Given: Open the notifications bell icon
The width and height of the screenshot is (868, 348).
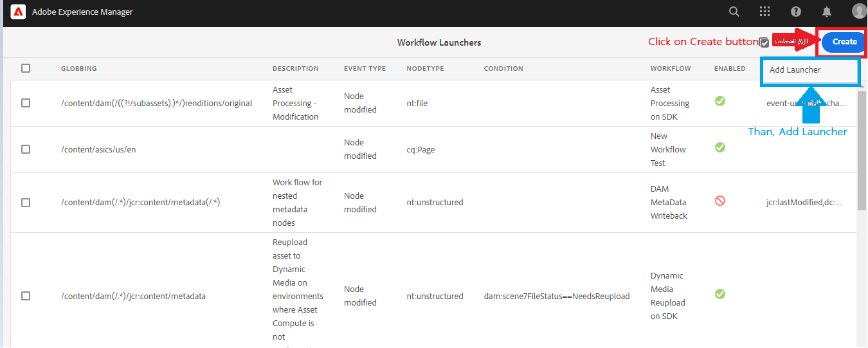Looking at the screenshot, I should (827, 12).
